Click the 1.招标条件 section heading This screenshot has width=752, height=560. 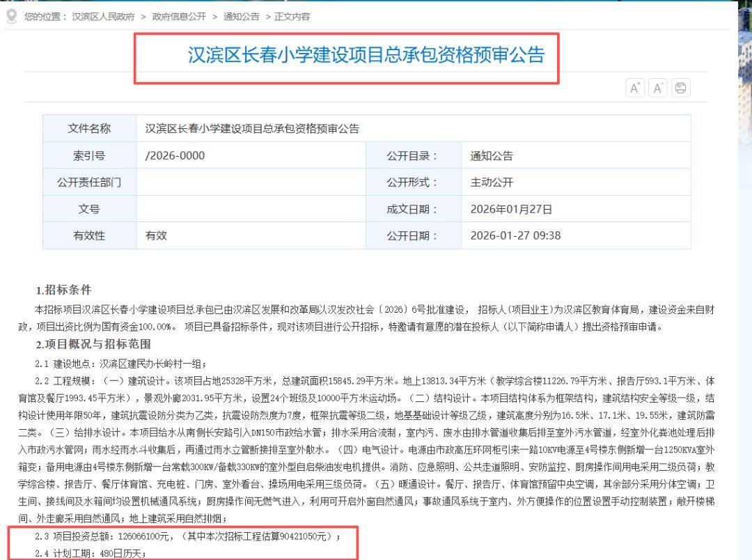(x=63, y=290)
